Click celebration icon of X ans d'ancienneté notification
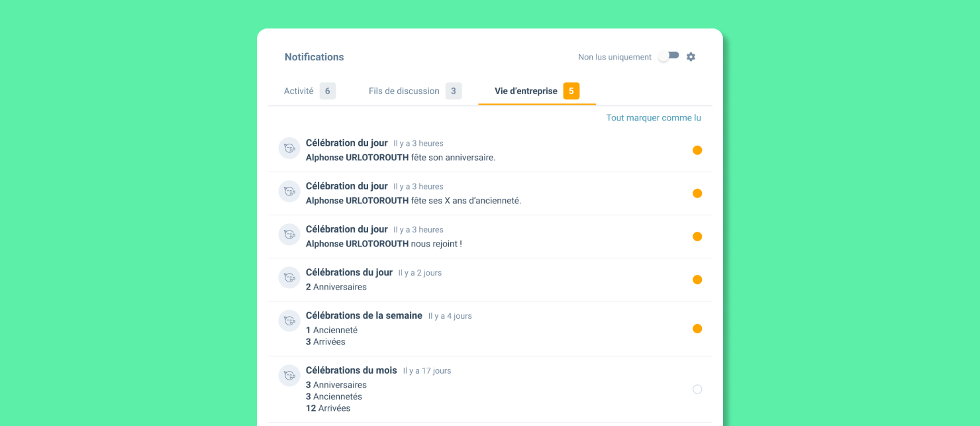Image resolution: width=980 pixels, height=426 pixels. pyautogui.click(x=289, y=191)
